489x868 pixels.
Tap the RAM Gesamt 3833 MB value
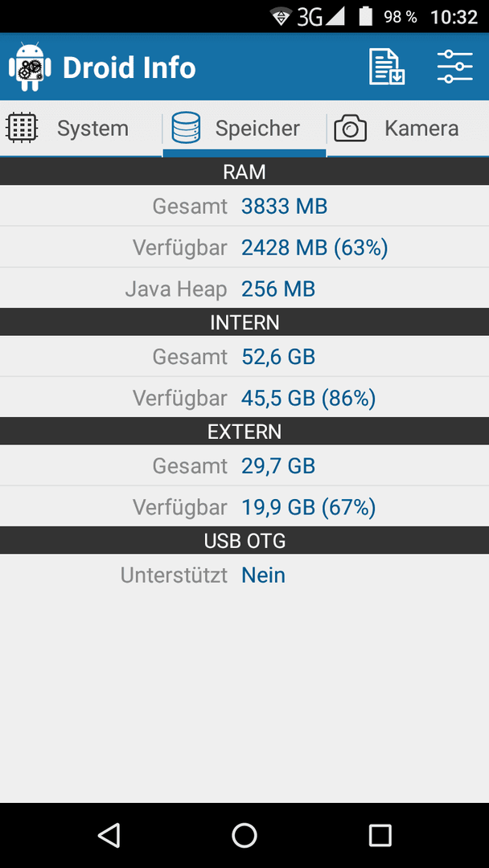(x=284, y=207)
